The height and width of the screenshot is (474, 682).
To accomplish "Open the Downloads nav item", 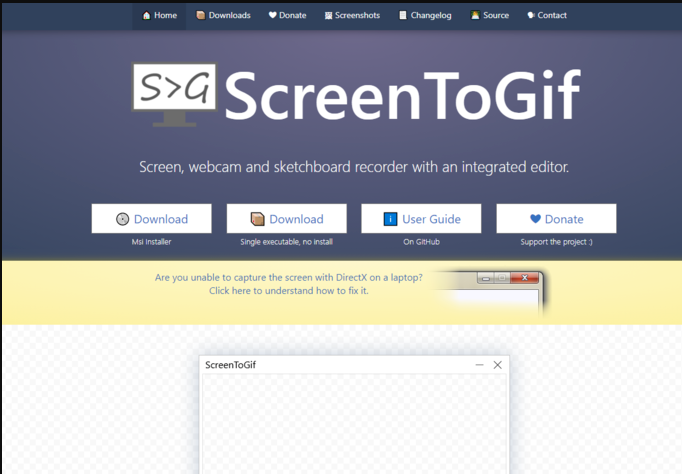I will 223,15.
